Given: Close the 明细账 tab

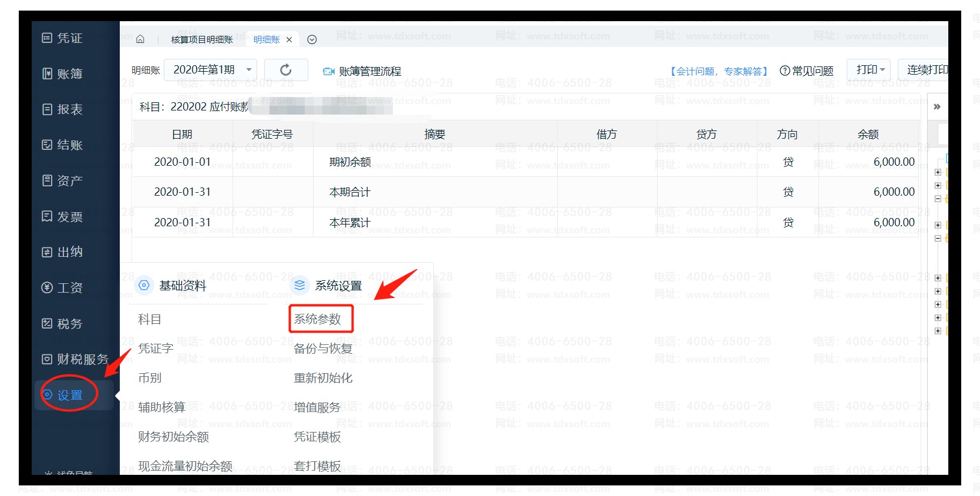Looking at the screenshot, I should 289,39.
